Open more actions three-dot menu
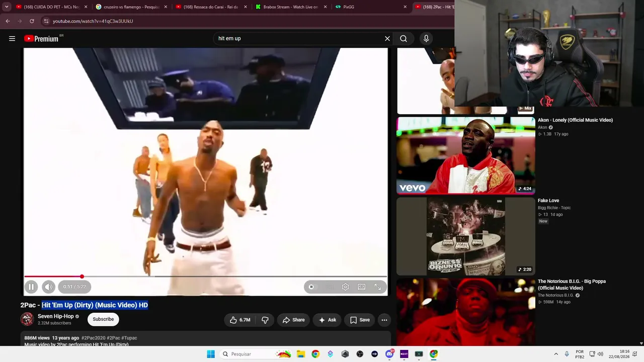Viewport: 644px width, 362px height. click(x=384, y=320)
